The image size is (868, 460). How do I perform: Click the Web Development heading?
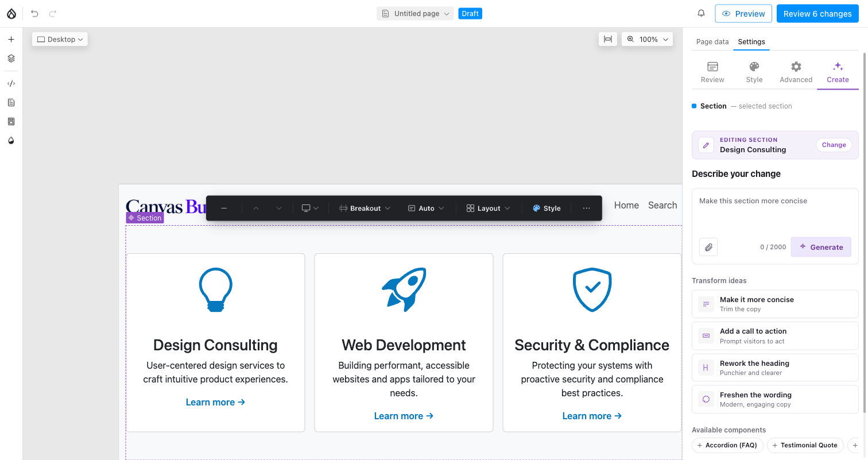pyautogui.click(x=404, y=345)
